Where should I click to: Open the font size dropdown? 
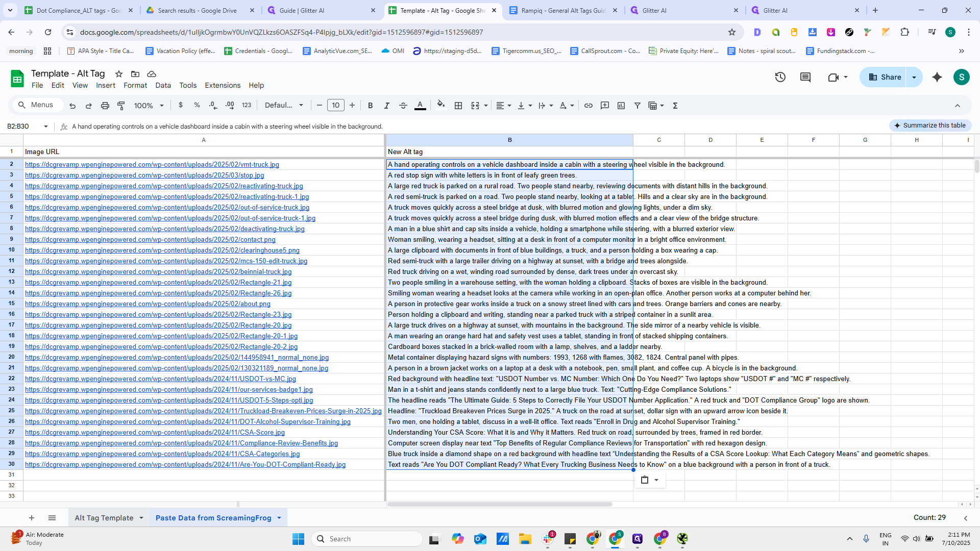pos(336,105)
